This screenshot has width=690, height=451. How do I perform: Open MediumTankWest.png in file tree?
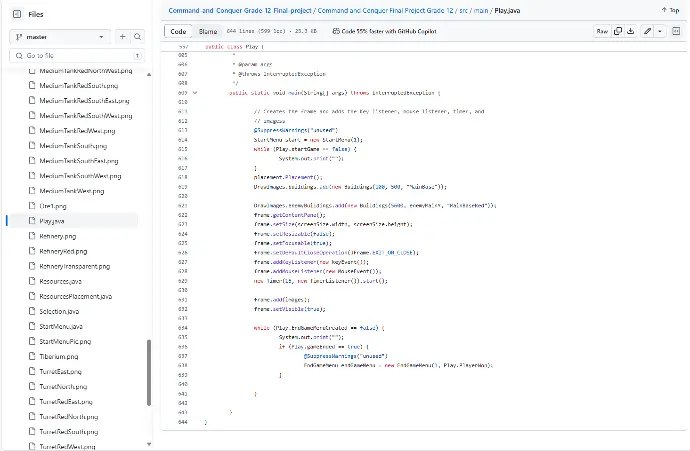point(72,191)
